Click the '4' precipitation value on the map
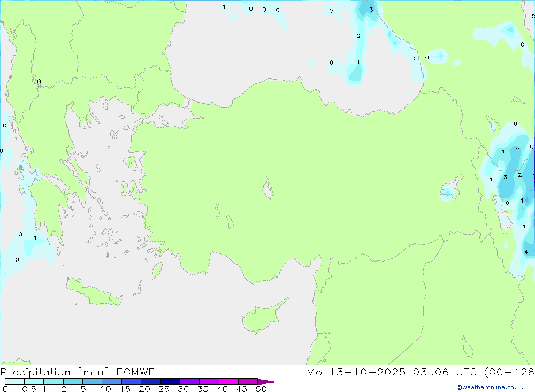The image size is (535, 392). tap(526, 252)
